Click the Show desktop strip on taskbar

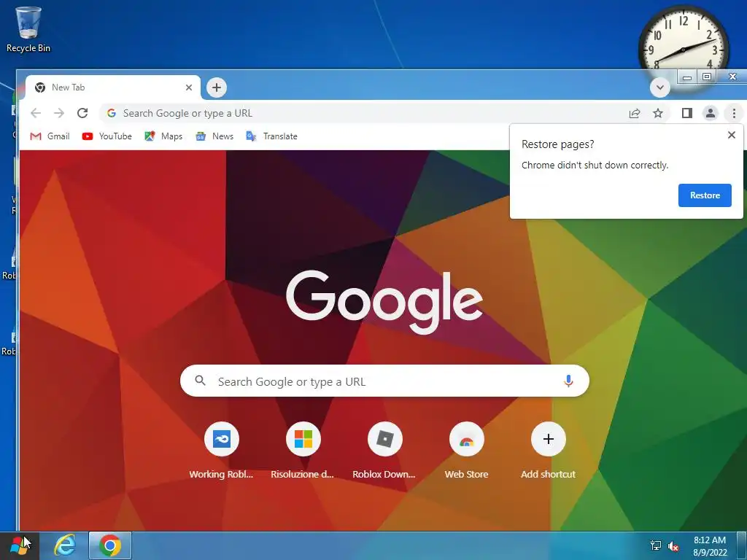click(742, 545)
